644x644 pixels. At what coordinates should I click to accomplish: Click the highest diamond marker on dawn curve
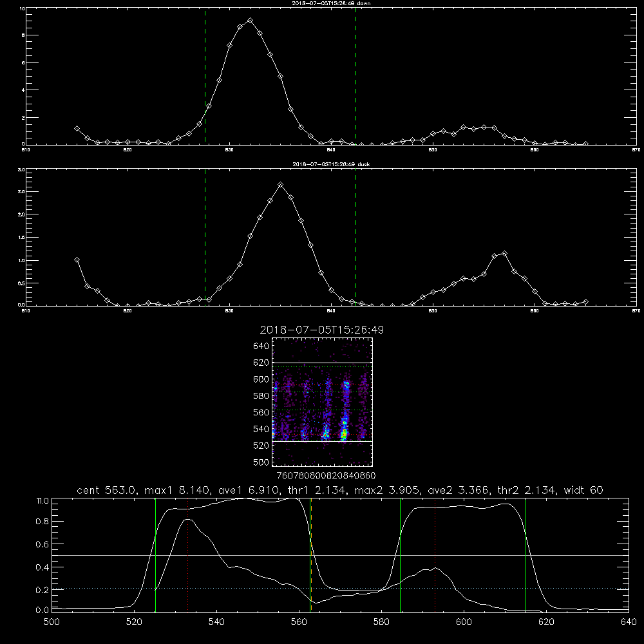click(x=250, y=20)
